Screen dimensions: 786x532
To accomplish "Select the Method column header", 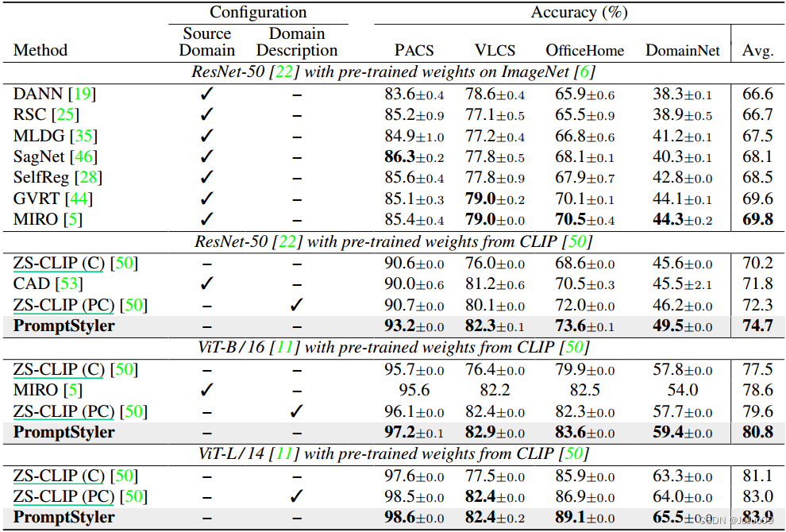I will (x=40, y=50).
